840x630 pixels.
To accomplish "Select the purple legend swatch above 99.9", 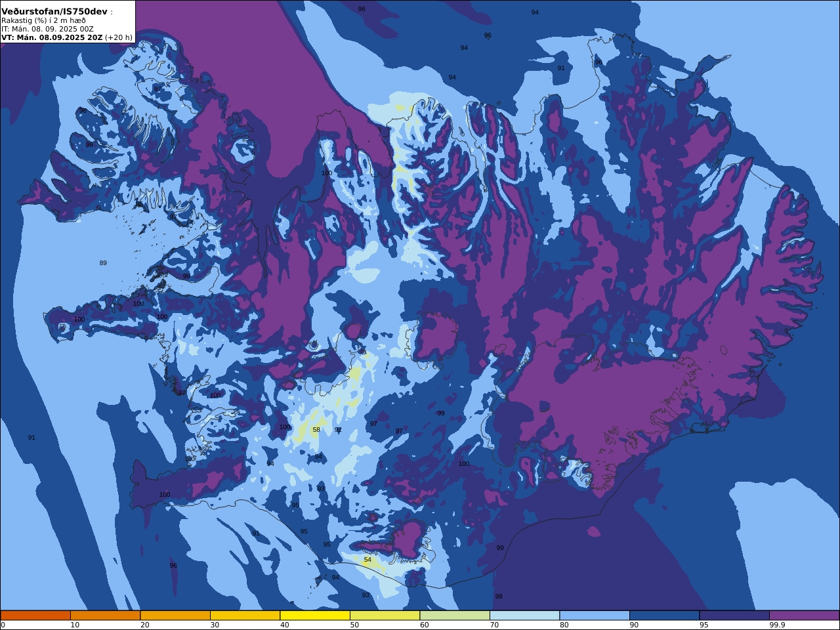I will point(804,616).
